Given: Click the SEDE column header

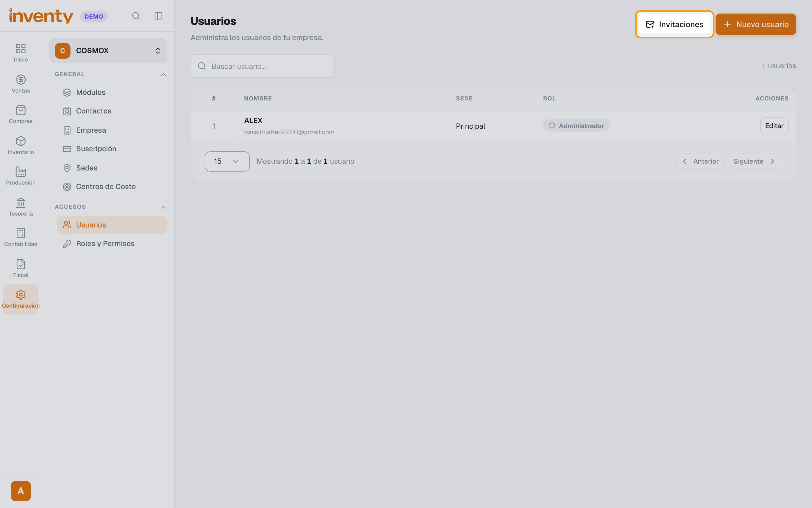Looking at the screenshot, I should [x=464, y=98].
